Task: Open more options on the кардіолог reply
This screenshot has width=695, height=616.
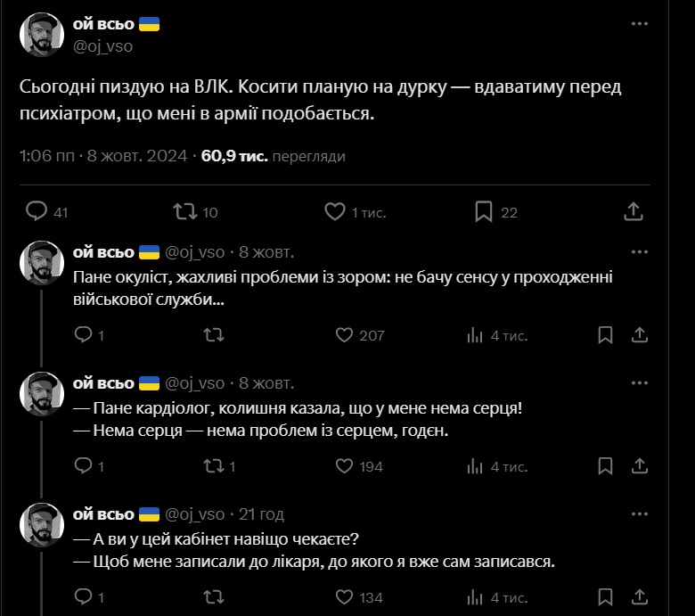Action: pos(639,383)
